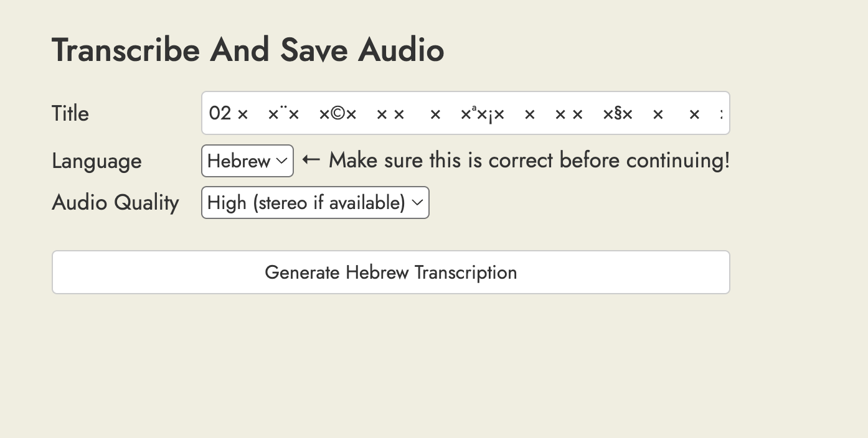This screenshot has width=868, height=438.
Task: Click the word 'Hebrew' in the language selector
Action: (238, 161)
